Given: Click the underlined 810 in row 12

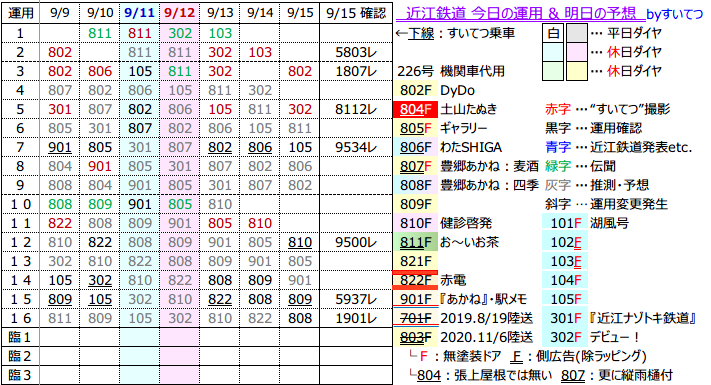Looking at the screenshot, I should [300, 242].
